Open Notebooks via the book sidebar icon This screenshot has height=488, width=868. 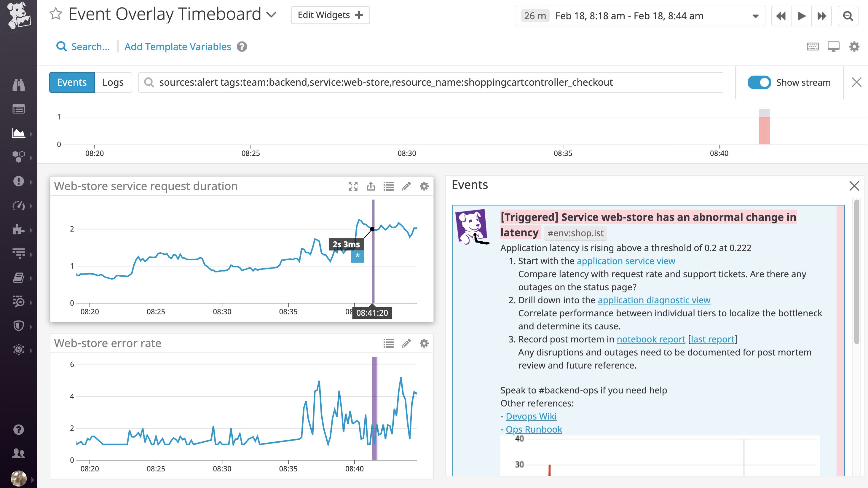tap(19, 278)
